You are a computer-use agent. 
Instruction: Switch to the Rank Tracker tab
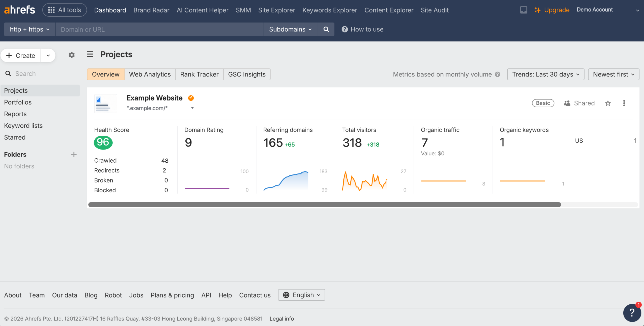[x=199, y=74]
